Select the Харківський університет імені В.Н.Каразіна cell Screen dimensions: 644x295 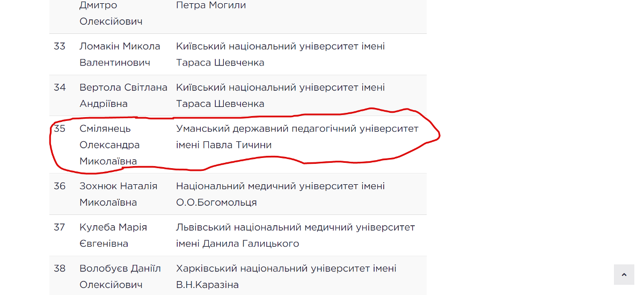pos(286,276)
